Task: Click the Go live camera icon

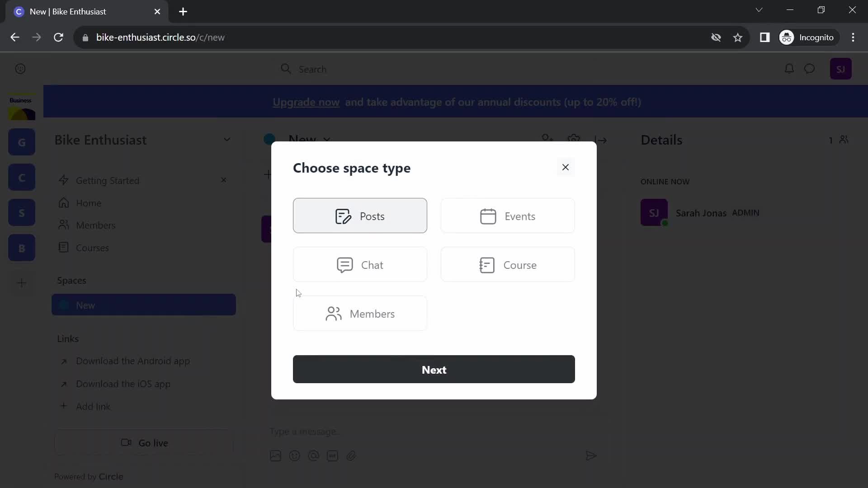Action: click(126, 443)
